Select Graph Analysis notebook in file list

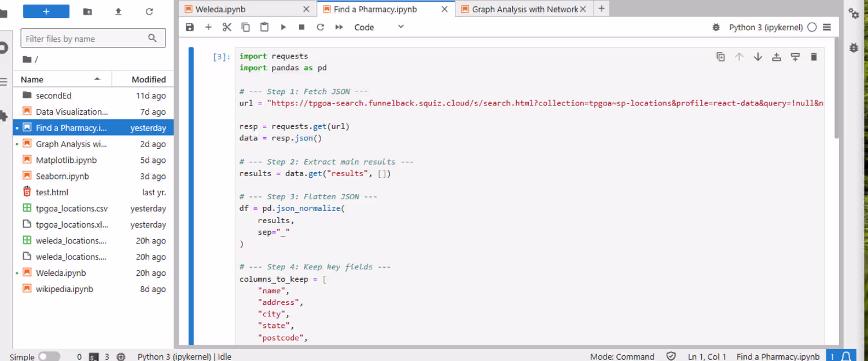(x=93, y=144)
